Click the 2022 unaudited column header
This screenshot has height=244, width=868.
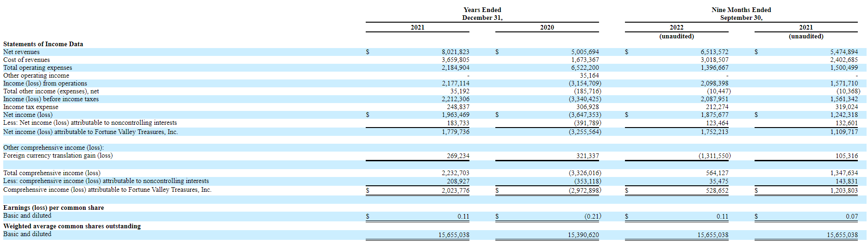[x=676, y=31]
